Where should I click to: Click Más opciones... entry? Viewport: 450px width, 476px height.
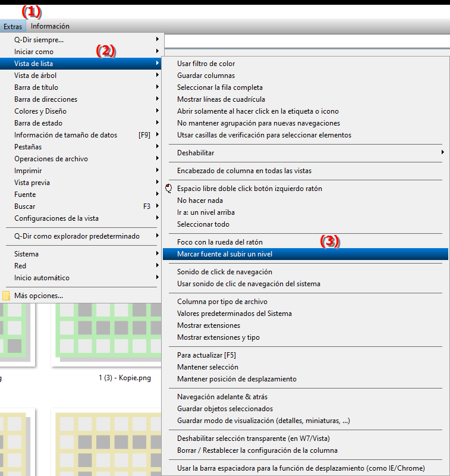82,296
